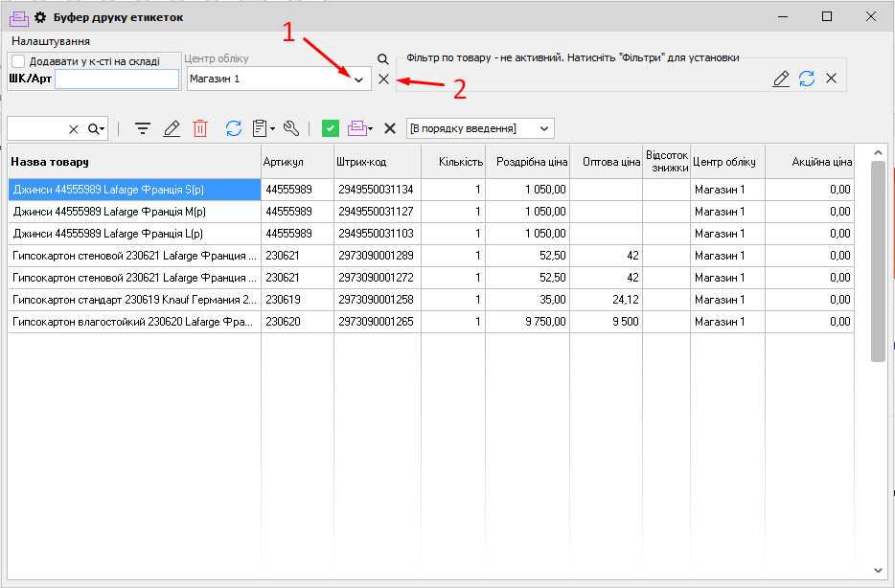This screenshot has height=588, width=895.
Task: Open the clipboard icon dropdown arrow
Action: coord(272,128)
